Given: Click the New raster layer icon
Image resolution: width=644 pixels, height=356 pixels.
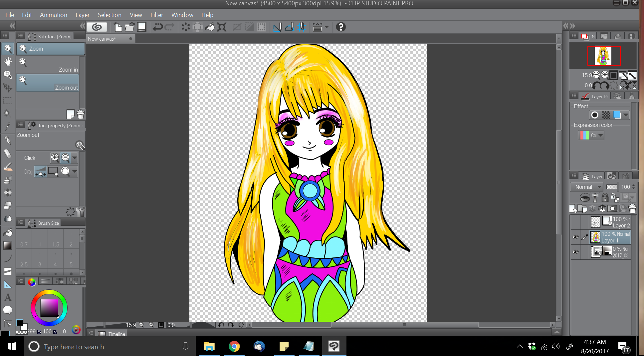Looking at the screenshot, I should 573,208.
